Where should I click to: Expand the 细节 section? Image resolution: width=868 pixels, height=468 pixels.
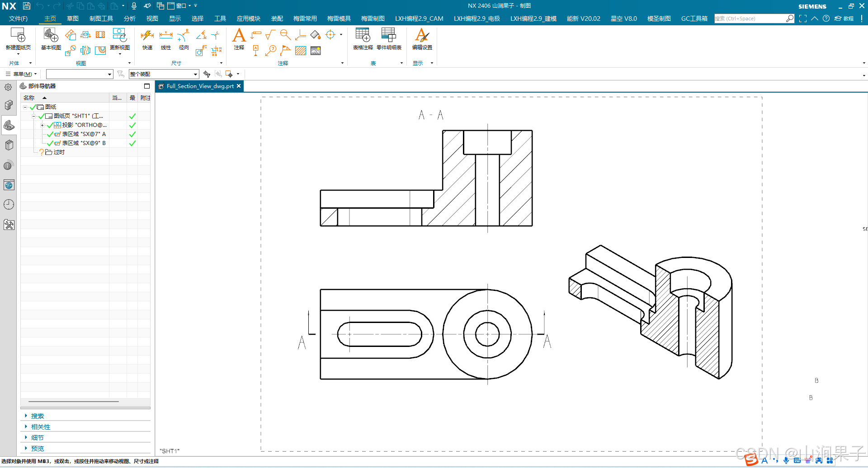26,437
